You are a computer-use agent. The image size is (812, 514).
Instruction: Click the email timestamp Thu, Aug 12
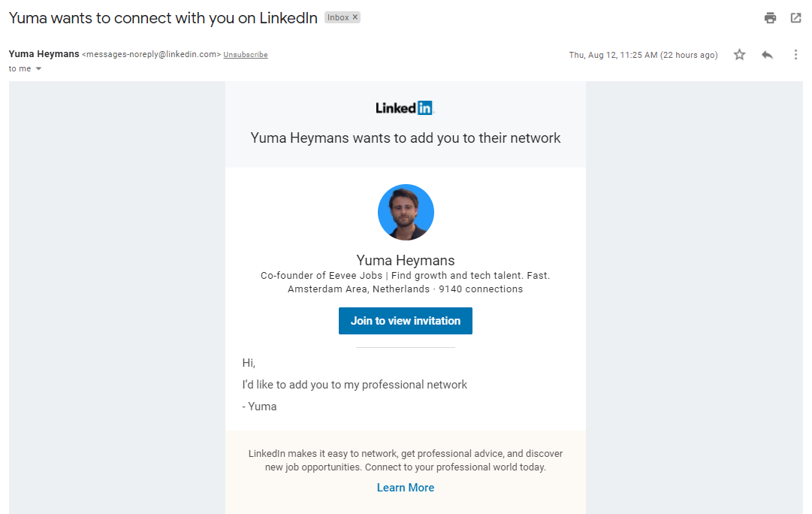pos(643,55)
